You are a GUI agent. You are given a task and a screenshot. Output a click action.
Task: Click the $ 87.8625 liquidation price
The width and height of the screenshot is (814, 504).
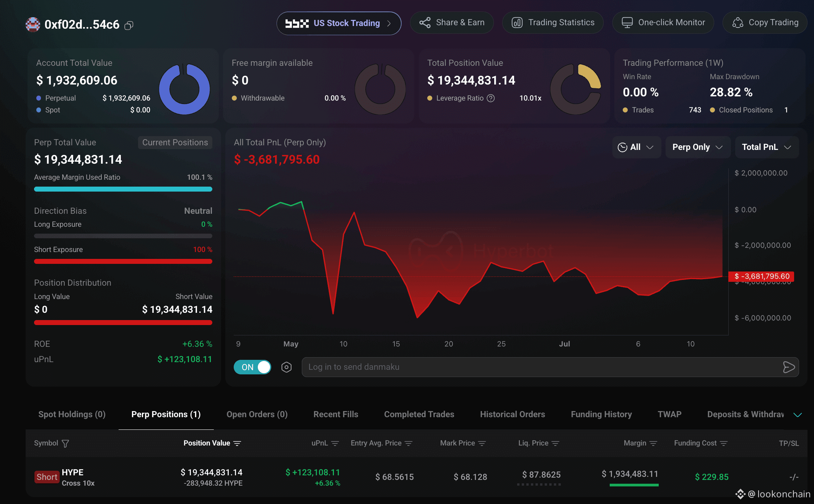point(541,475)
